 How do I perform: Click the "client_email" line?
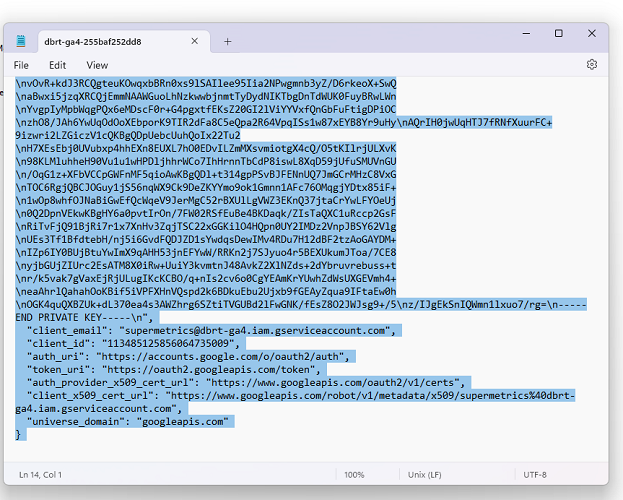point(211,331)
